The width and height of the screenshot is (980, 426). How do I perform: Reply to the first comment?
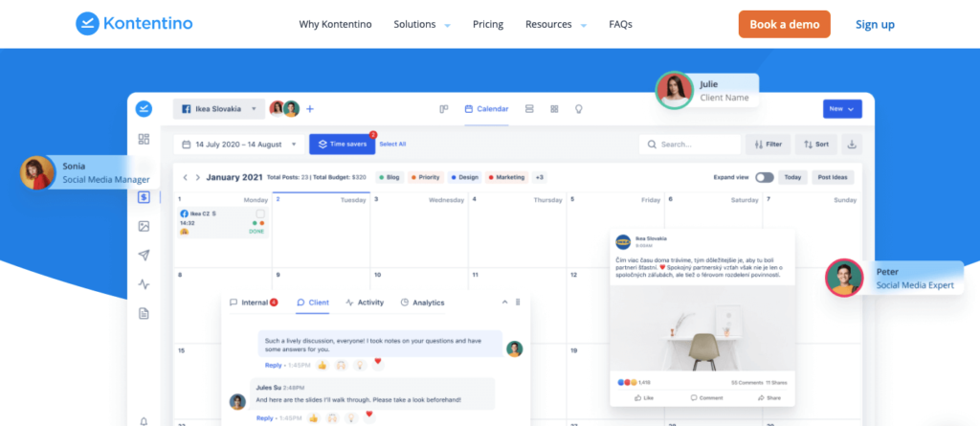[274, 366]
